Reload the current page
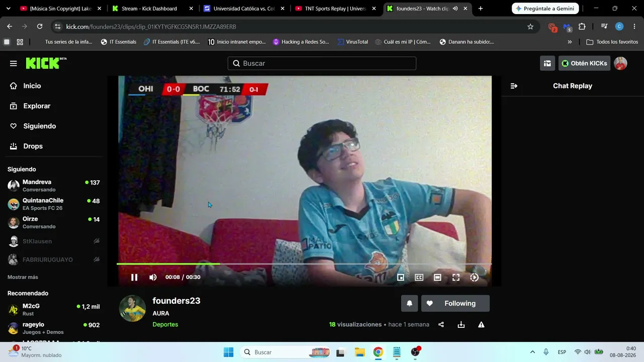The width and height of the screenshot is (644, 362). pos(40,27)
